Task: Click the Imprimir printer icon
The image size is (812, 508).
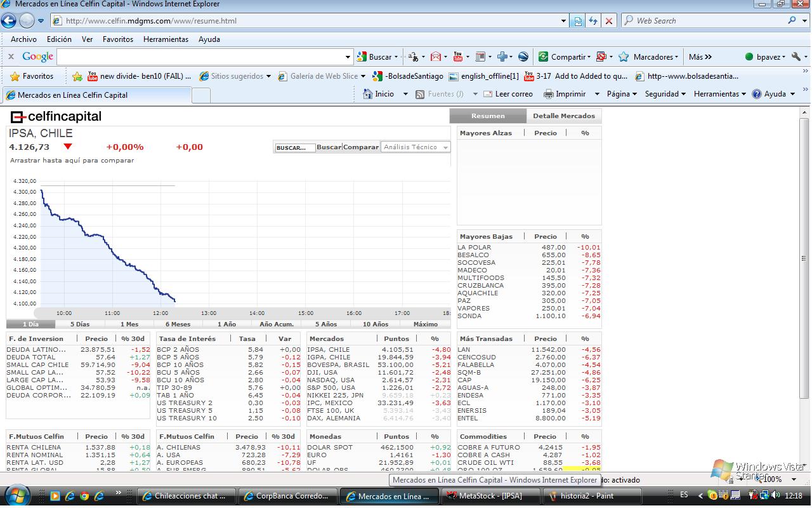Action: (x=549, y=94)
